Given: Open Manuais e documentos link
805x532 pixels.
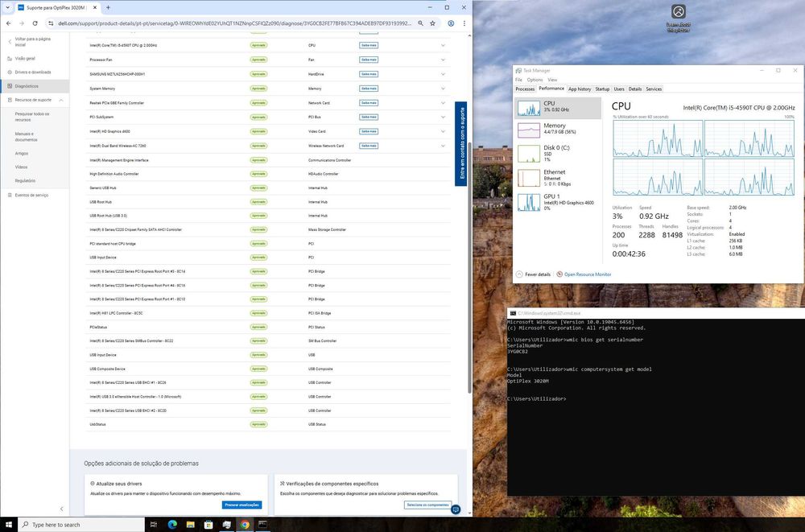Looking at the screenshot, I should point(27,137).
